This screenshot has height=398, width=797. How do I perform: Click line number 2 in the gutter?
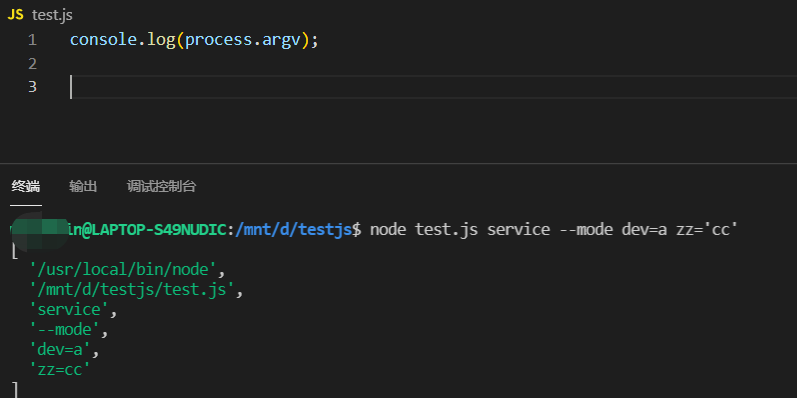click(33, 64)
